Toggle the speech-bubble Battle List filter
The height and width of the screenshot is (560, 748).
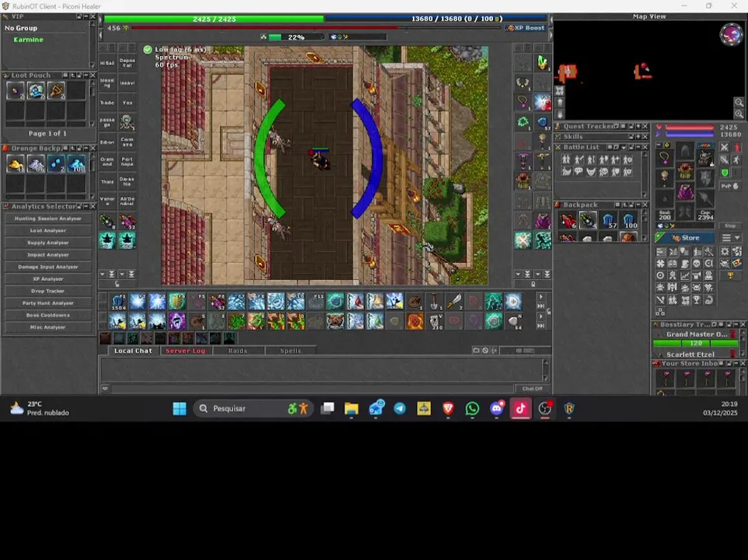(578, 171)
